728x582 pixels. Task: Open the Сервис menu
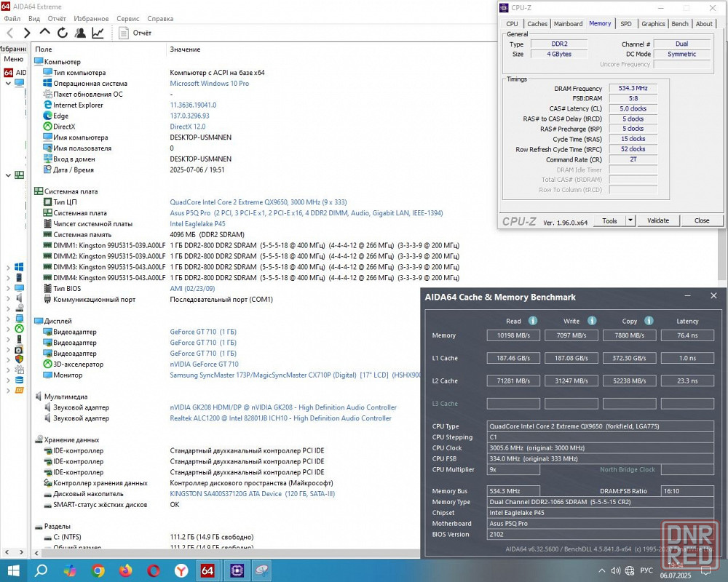[127, 19]
